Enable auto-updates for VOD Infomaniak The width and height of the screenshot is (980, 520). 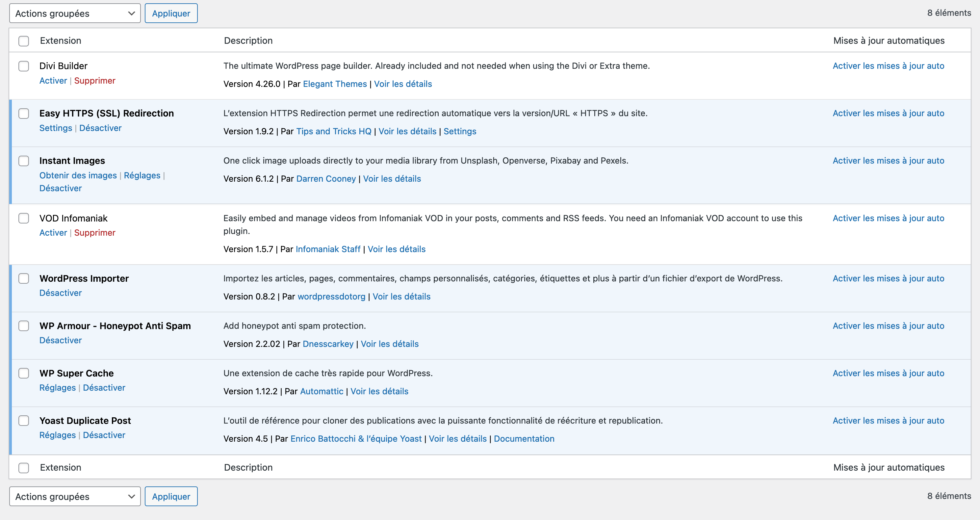(x=888, y=218)
